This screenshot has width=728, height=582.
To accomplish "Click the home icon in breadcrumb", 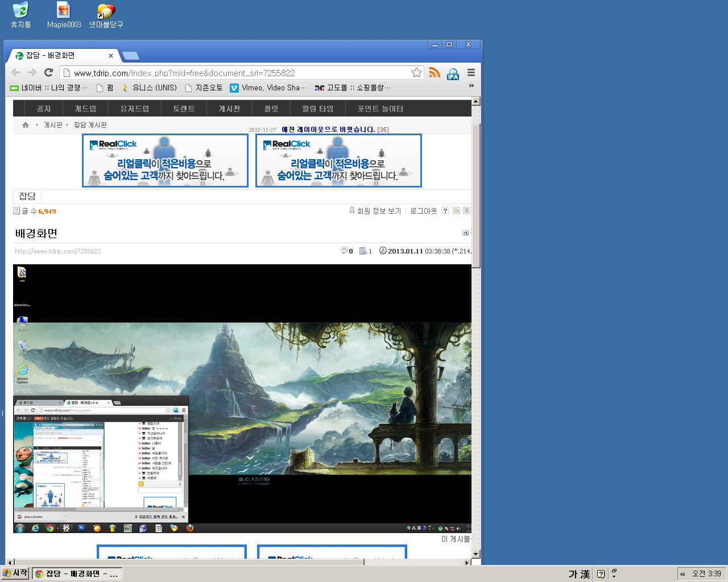I will (x=25, y=125).
